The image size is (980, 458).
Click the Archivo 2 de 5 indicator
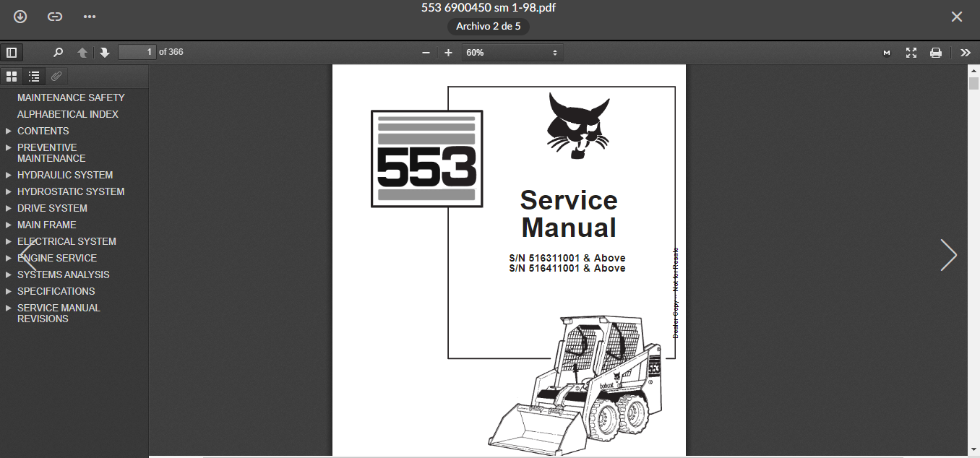[489, 26]
